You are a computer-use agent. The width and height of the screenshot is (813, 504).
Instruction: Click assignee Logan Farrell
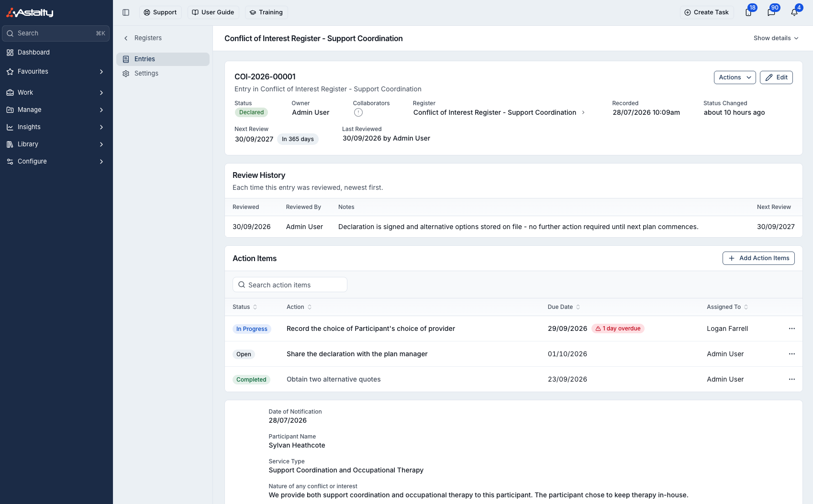[727, 329]
